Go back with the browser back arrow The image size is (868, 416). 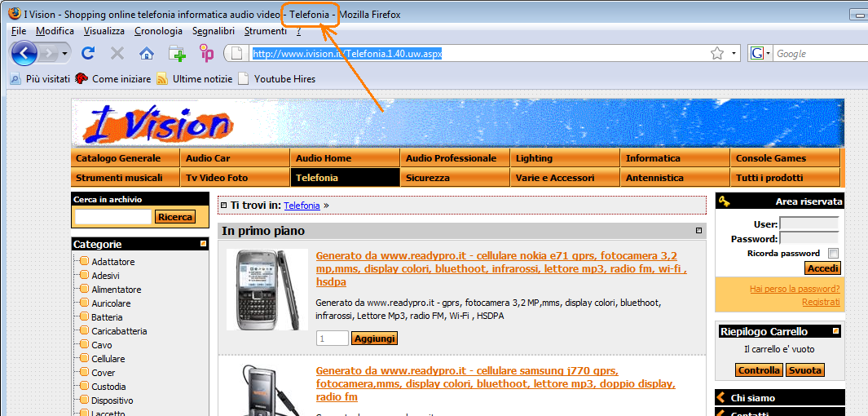(24, 54)
